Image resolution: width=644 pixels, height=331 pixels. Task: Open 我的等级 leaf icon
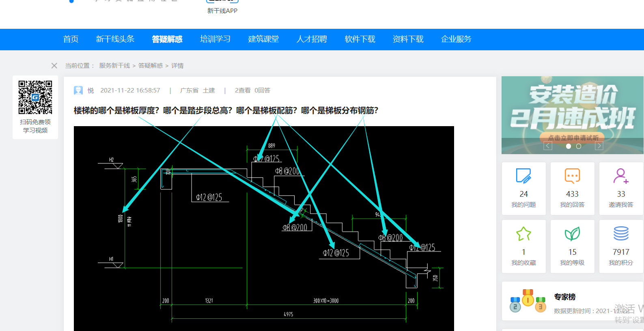click(572, 234)
